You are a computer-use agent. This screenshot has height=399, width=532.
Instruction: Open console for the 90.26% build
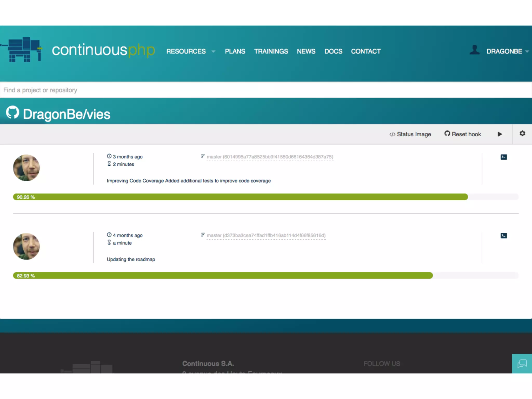pos(503,157)
